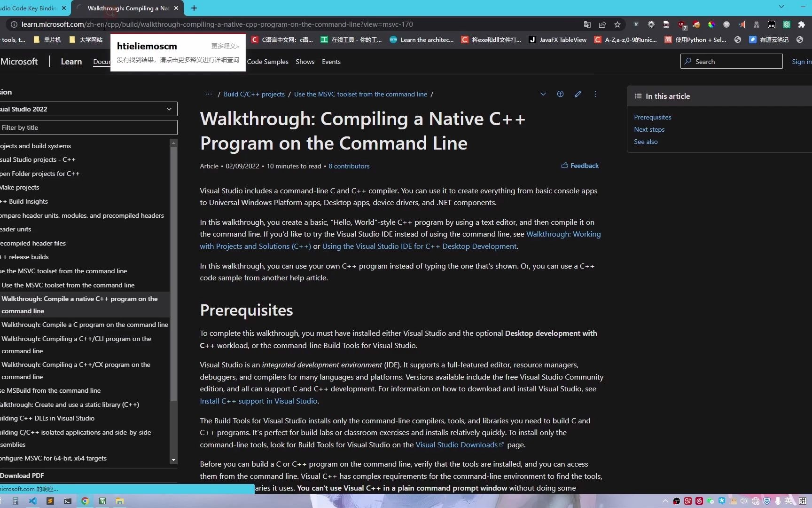Click the share page icon in address bar

click(x=602, y=24)
